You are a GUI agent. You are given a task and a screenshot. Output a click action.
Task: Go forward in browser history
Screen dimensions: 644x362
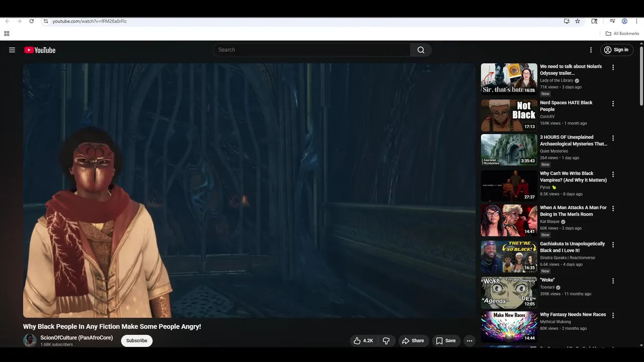(19, 21)
